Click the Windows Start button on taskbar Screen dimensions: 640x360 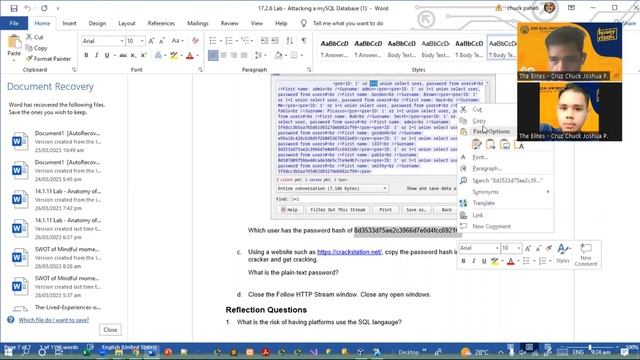(8, 352)
